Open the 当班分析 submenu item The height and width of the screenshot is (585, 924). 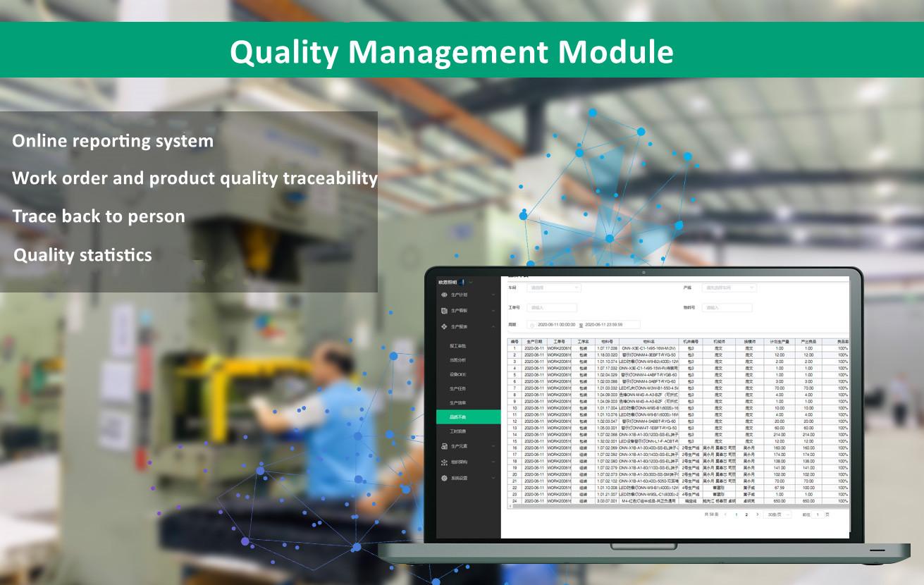click(x=457, y=360)
